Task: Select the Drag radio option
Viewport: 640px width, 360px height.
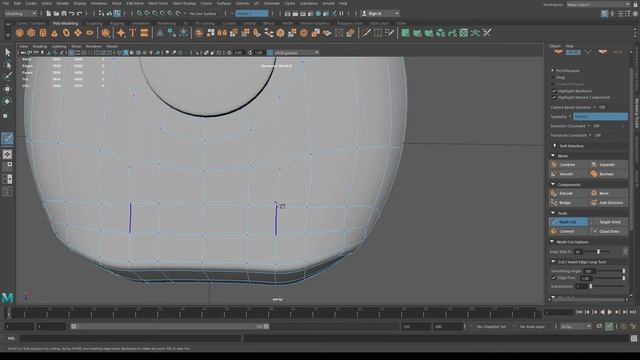Action: pos(553,77)
